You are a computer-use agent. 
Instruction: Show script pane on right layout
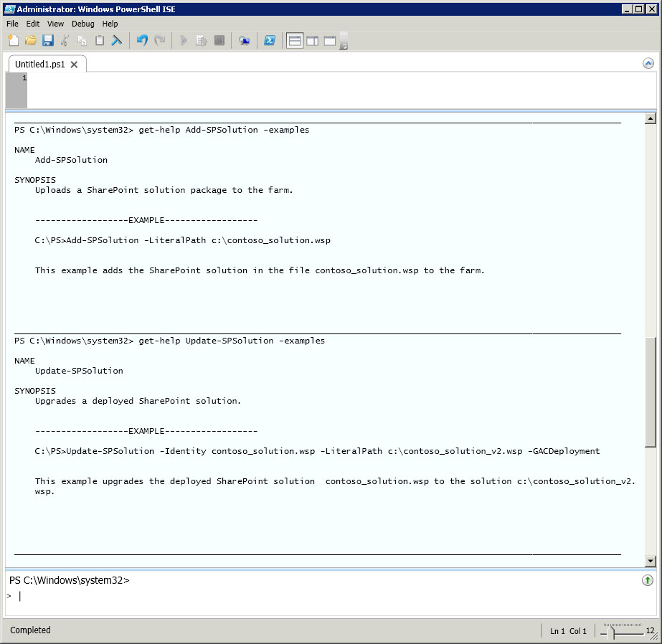tap(312, 41)
